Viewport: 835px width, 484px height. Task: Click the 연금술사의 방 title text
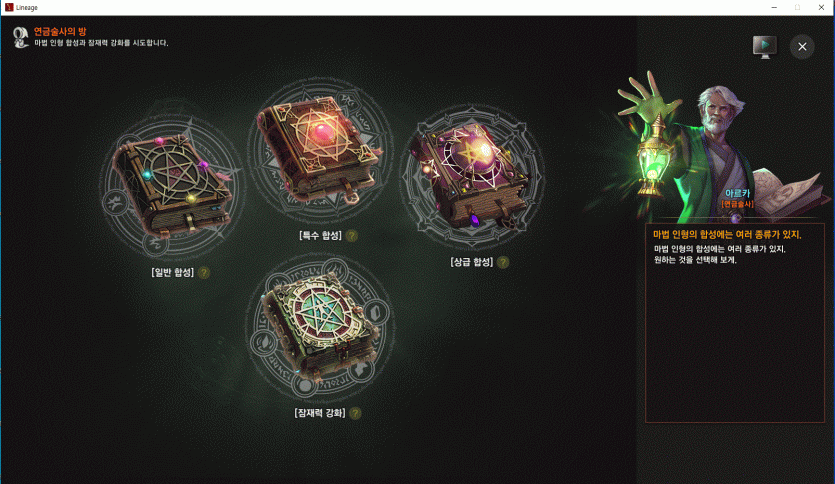point(60,31)
